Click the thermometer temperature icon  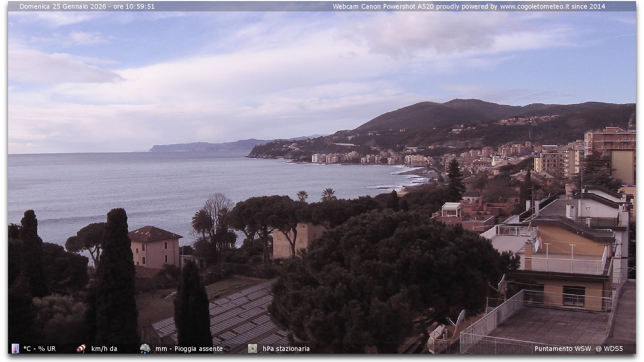(15, 349)
